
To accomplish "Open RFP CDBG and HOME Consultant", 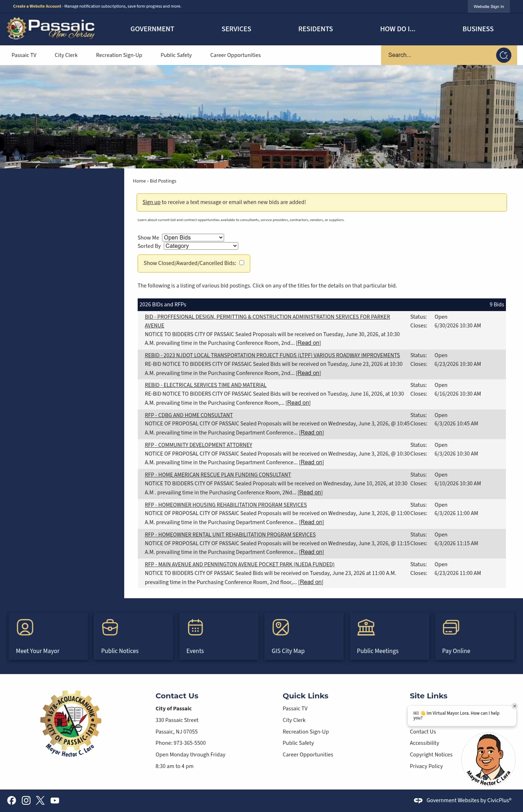I will (x=189, y=415).
